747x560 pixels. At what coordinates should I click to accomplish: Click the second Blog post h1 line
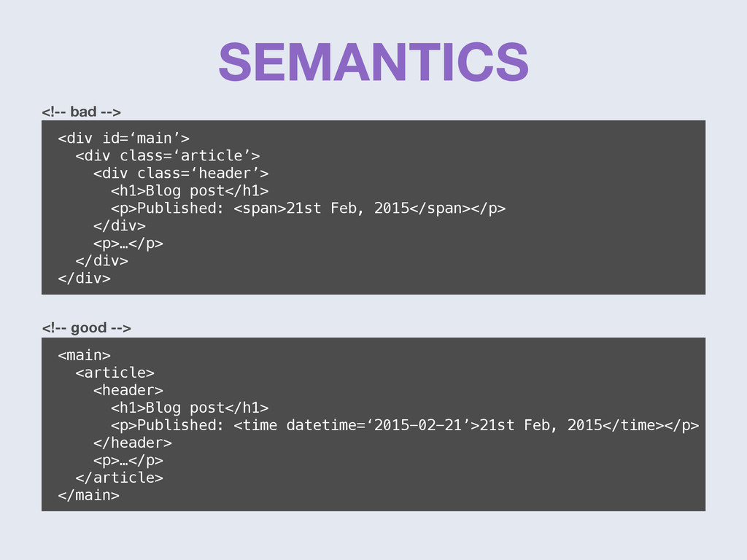[x=190, y=408]
